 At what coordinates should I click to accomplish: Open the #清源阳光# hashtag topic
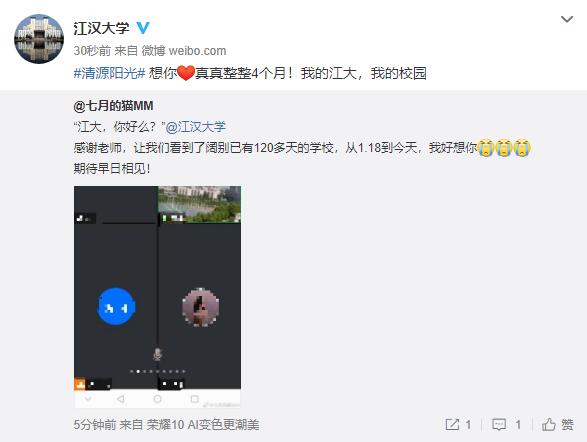click(x=109, y=73)
